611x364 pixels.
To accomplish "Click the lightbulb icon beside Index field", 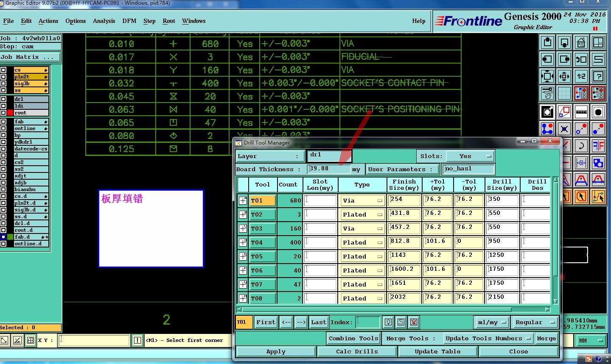I will (388, 322).
